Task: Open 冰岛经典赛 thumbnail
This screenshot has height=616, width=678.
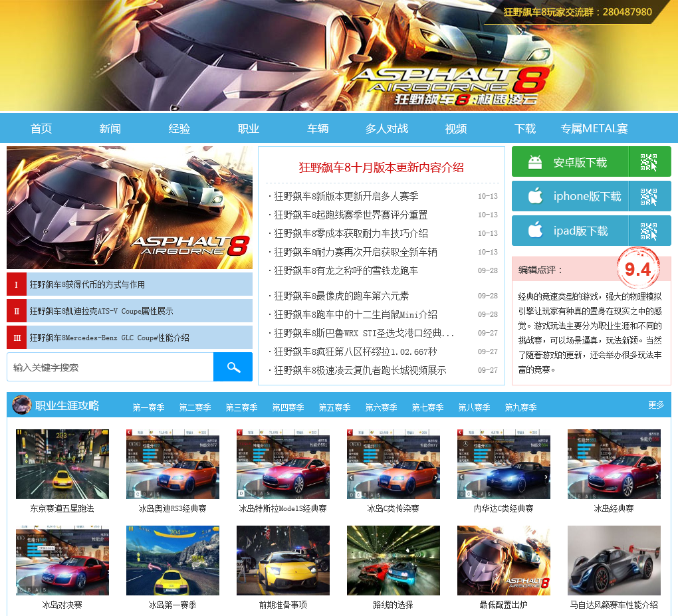Action: coord(614,464)
